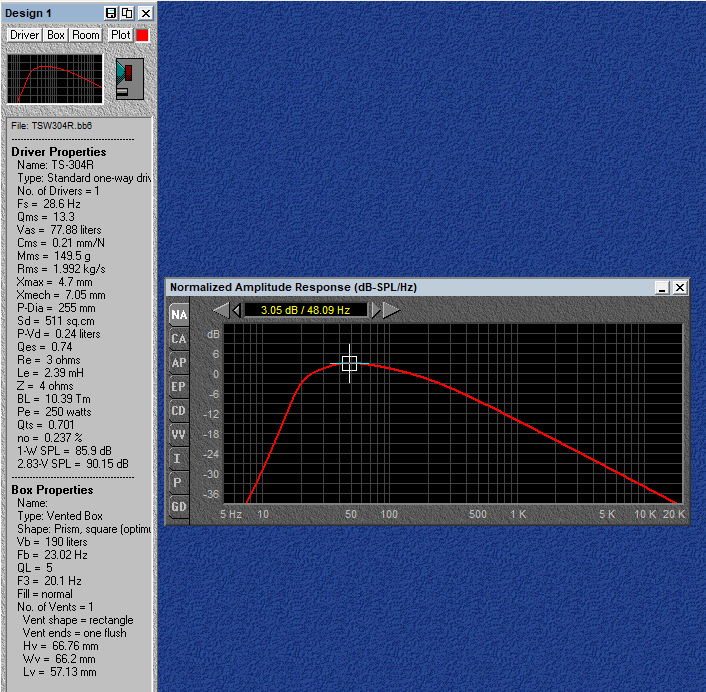
Task: Click the '2.83-V SPL = 90.15 dB' value
Action: click(73, 464)
